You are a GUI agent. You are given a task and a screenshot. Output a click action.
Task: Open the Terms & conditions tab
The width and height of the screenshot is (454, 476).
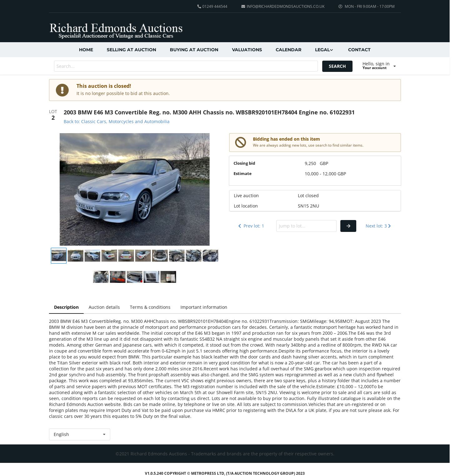tap(150, 307)
